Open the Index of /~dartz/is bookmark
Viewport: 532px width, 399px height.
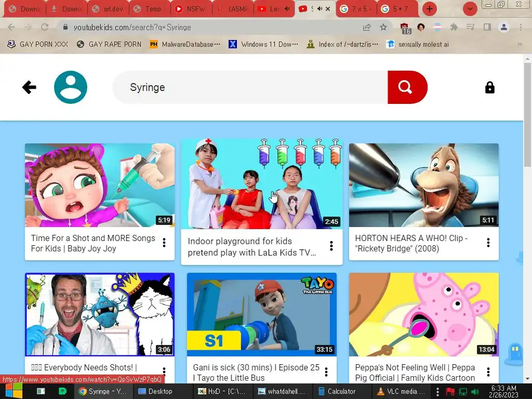(x=342, y=45)
